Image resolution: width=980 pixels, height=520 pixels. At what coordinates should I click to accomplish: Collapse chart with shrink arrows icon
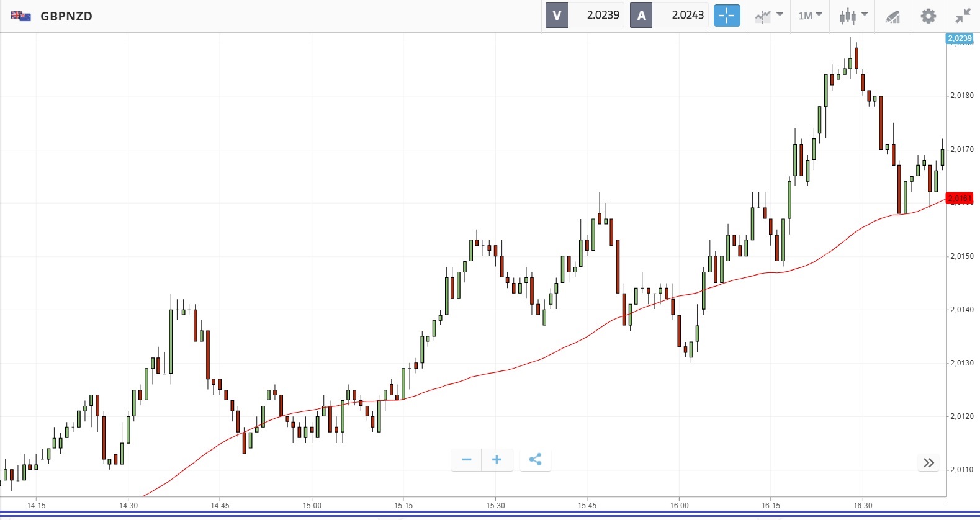(x=963, y=16)
